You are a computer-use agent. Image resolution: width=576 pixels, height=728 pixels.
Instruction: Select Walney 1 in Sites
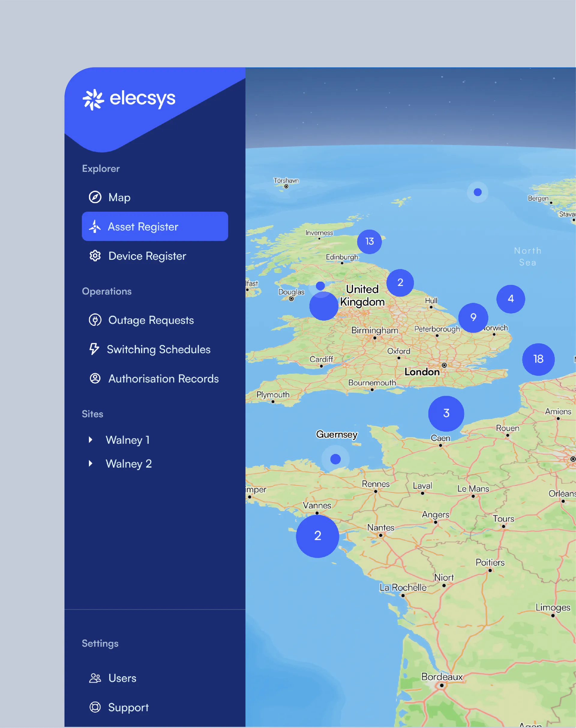click(127, 440)
